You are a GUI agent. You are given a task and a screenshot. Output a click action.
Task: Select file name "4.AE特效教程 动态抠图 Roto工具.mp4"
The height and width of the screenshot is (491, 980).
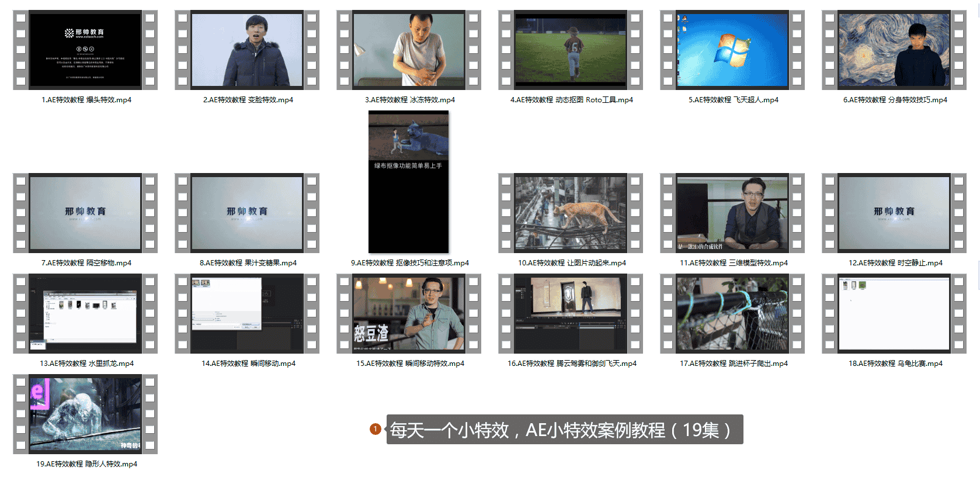572,100
